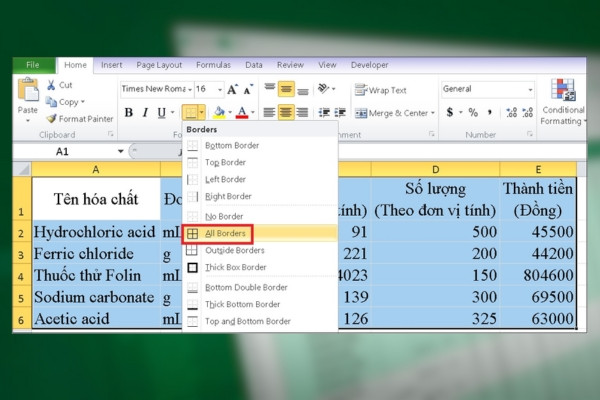
Task: Choose Thick Box Border from the menu
Action: [x=260, y=267]
